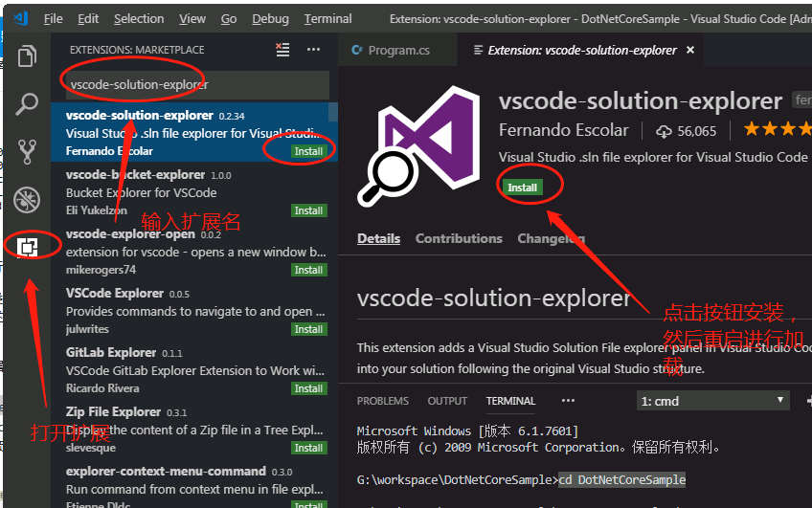The height and width of the screenshot is (508, 812).
Task: Open terminal panel more tabs ellipsis
Action: pyautogui.click(x=568, y=401)
